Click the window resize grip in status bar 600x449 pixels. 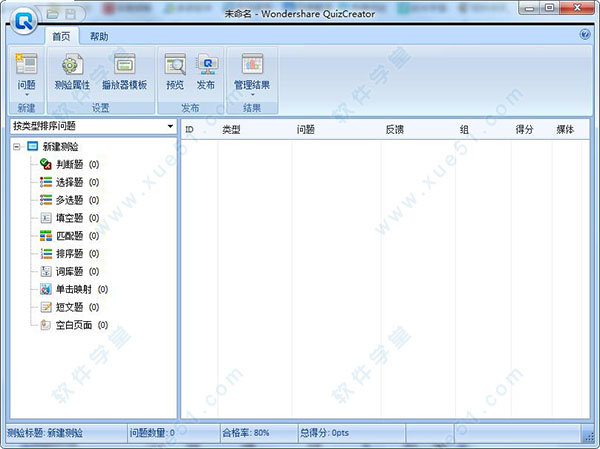coord(589,436)
